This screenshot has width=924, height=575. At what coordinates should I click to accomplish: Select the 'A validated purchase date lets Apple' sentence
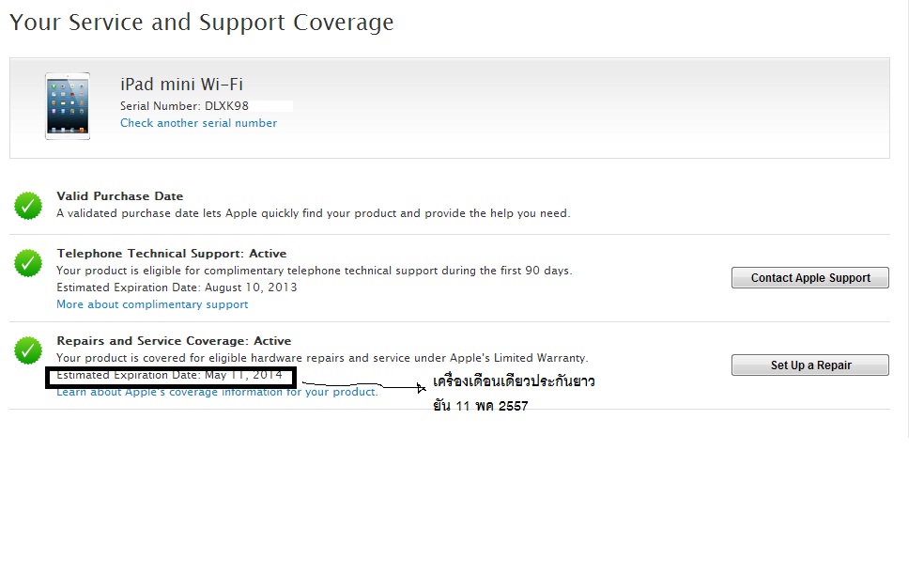click(314, 213)
